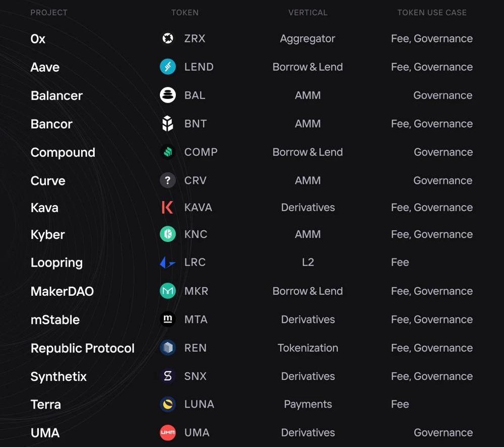Screen dimensions: 504x447
Task: Click the Compound COMP token icon
Action: click(167, 152)
